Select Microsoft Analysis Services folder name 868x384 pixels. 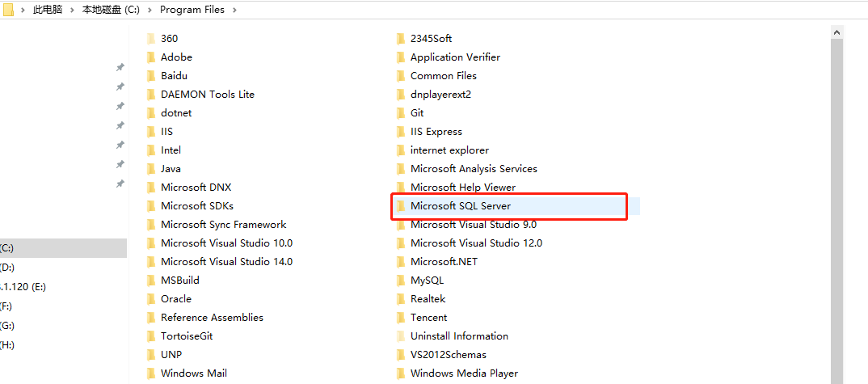(474, 169)
